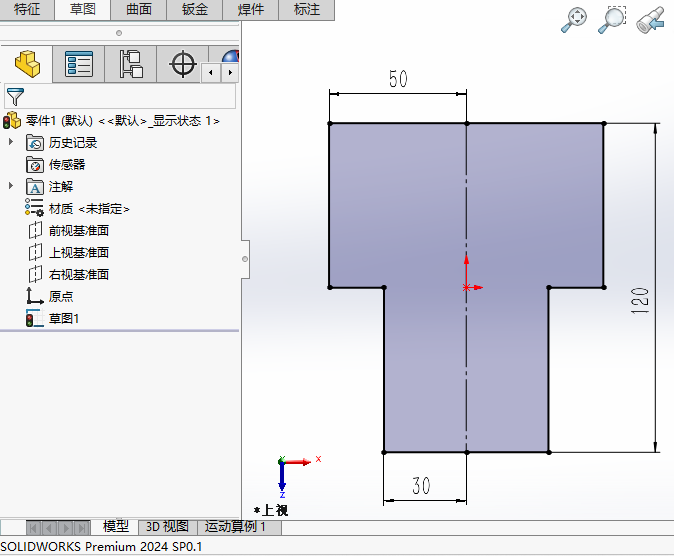Expand the 历史记录 tree node
The image size is (674, 556).
tap(11, 141)
